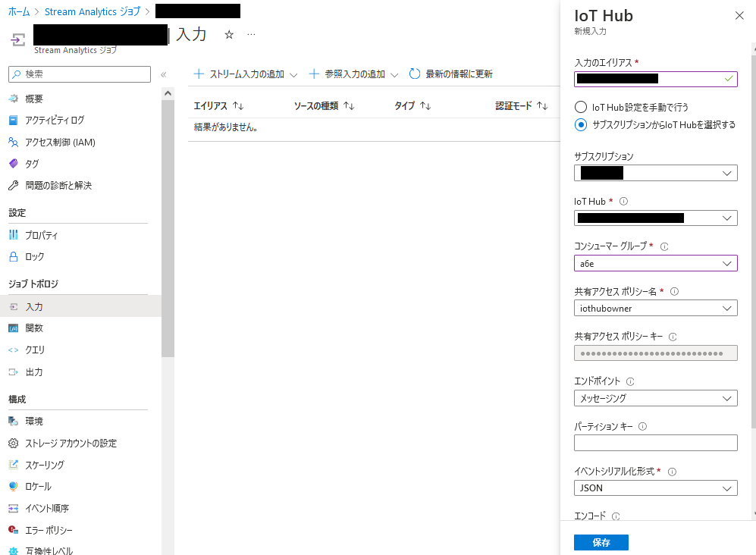This screenshot has width=756, height=555.
Task: Open the Stream Analytics ジョブ breadcrumb link
Action: point(93,11)
